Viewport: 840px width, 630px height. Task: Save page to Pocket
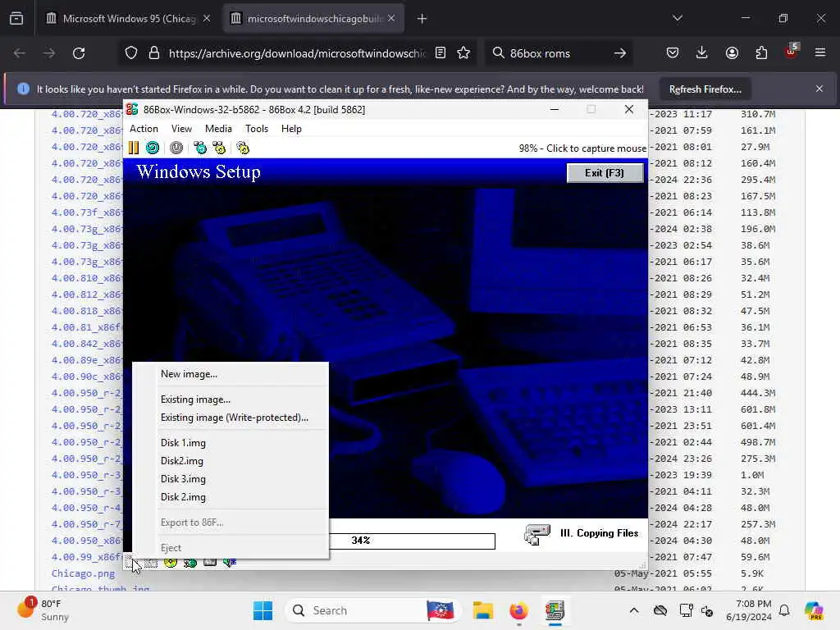673,52
